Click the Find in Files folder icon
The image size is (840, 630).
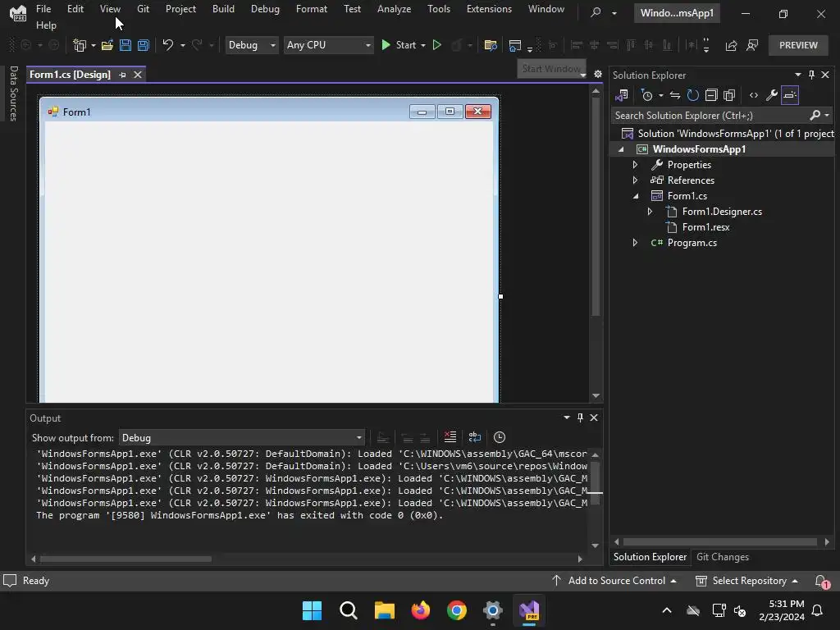pyautogui.click(x=491, y=46)
